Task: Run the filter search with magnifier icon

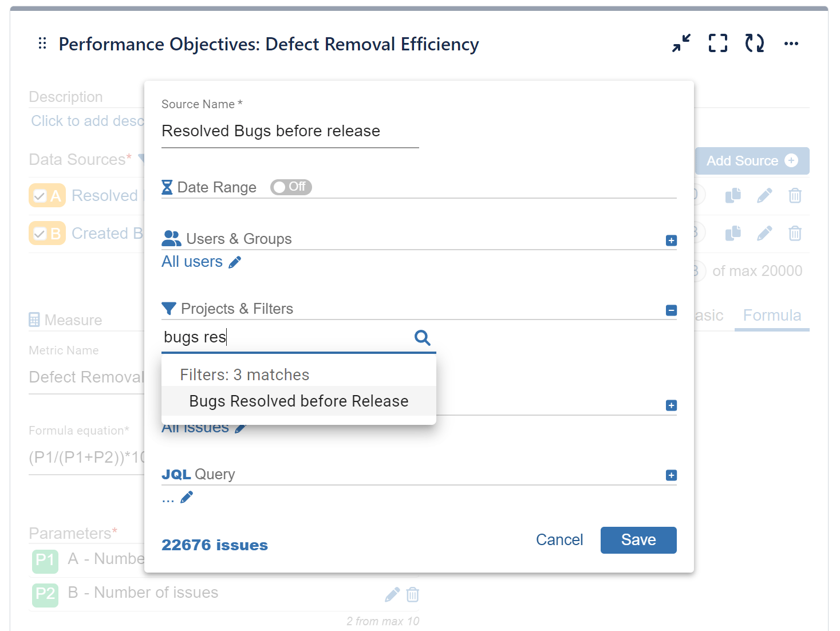Action: coord(422,338)
